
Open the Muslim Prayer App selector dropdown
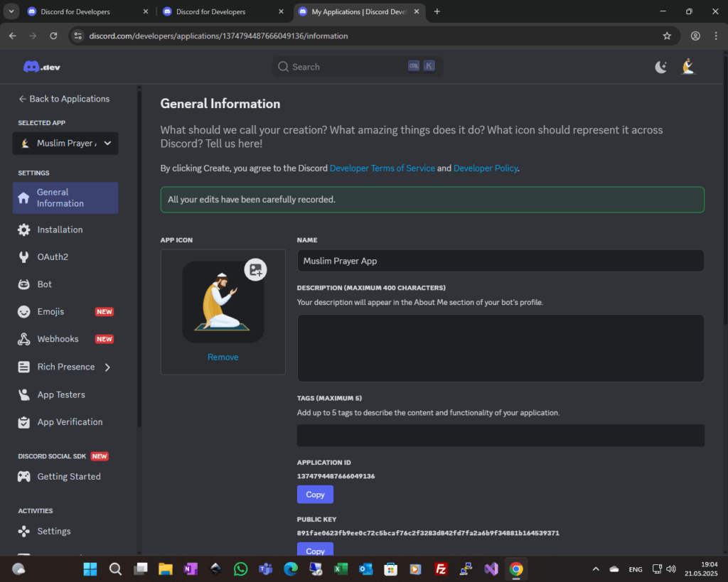point(65,144)
